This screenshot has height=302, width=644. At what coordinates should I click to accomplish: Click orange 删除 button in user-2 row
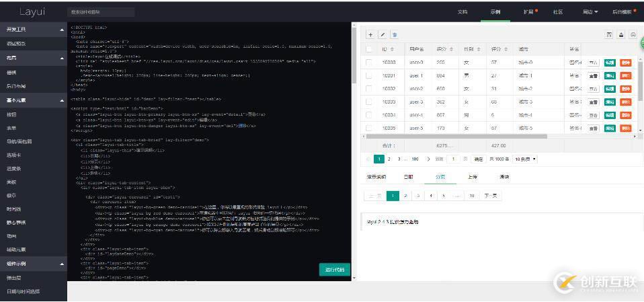[626, 89]
